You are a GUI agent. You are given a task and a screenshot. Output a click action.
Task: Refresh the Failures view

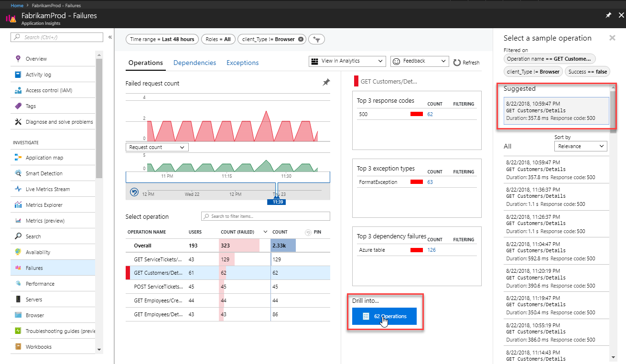[466, 62]
